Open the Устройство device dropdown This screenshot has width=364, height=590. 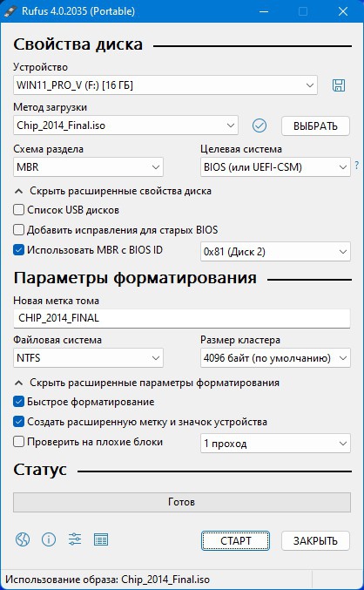(165, 85)
